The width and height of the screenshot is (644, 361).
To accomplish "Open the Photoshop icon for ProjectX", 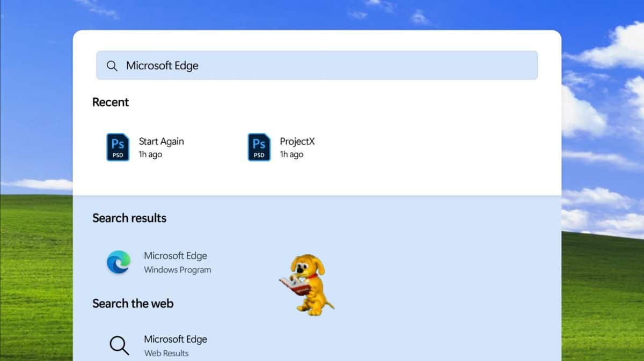I will point(258,147).
